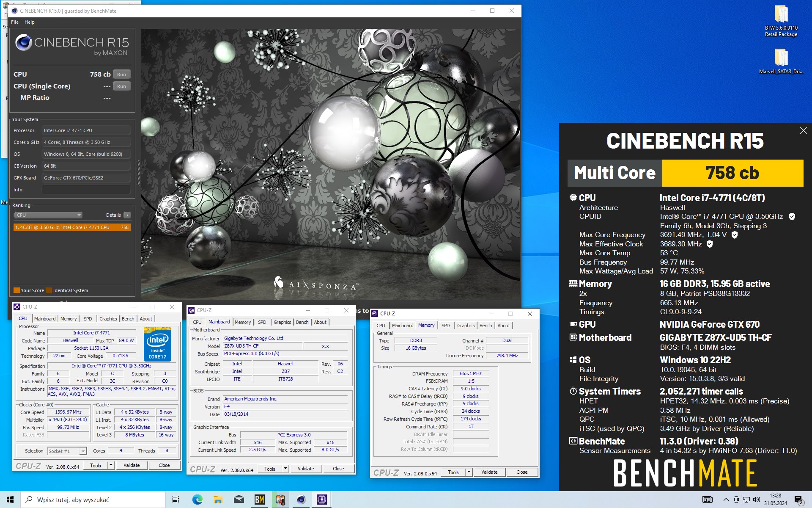Open Cinebench File menu
This screenshot has height=508, width=812.
[15, 22]
